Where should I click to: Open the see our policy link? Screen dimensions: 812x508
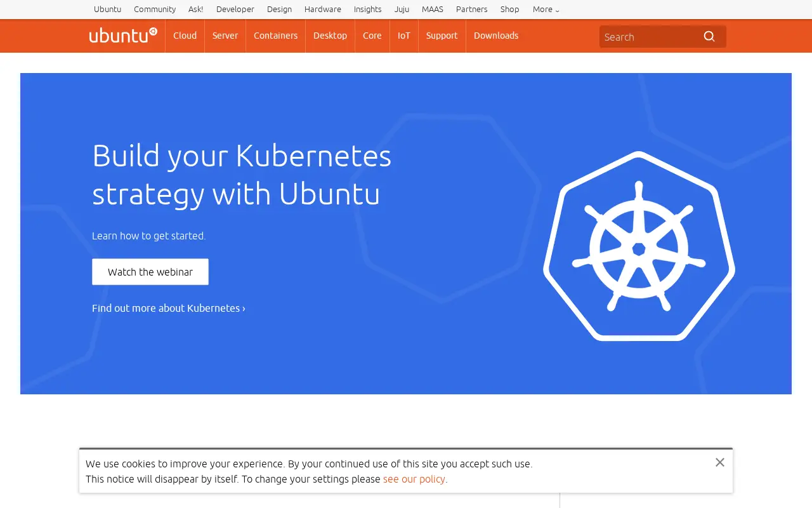click(415, 479)
